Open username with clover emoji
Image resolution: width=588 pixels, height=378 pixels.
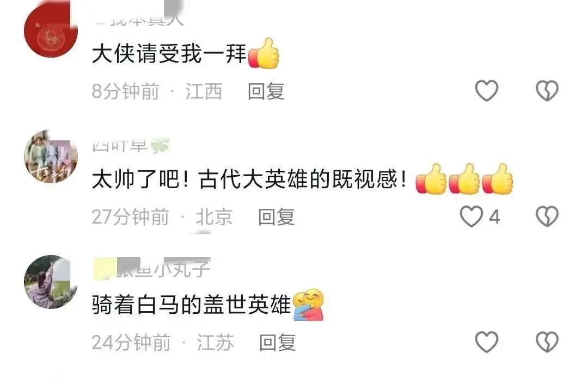[x=131, y=145]
